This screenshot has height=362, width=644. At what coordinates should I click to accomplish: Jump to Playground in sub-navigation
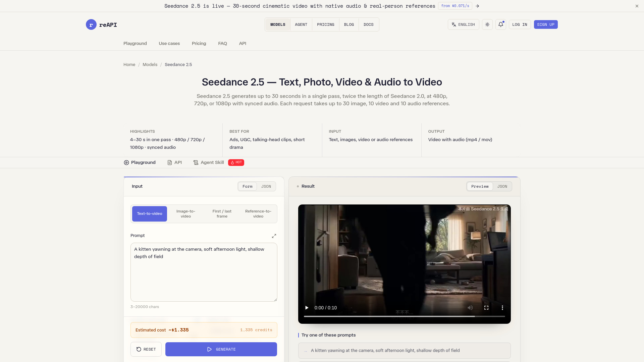135,44
